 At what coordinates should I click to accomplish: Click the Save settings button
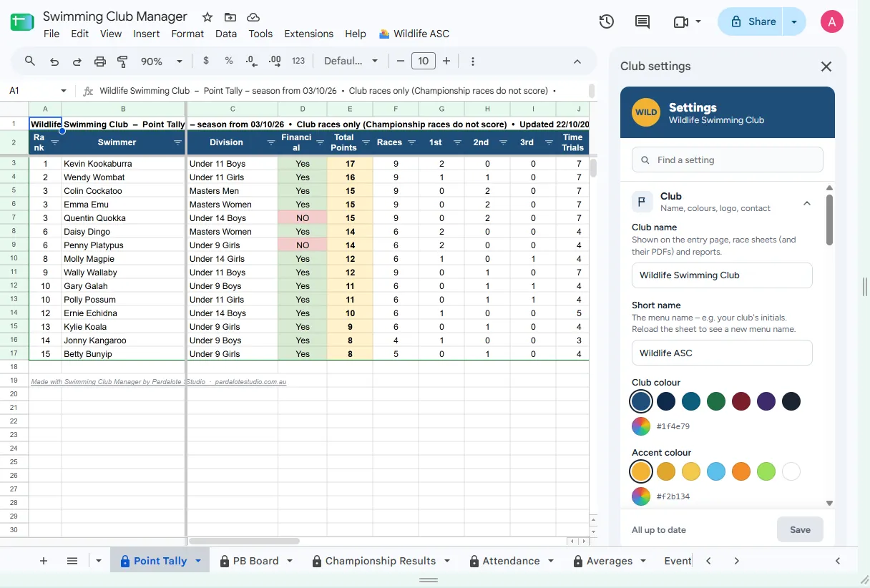pos(800,530)
